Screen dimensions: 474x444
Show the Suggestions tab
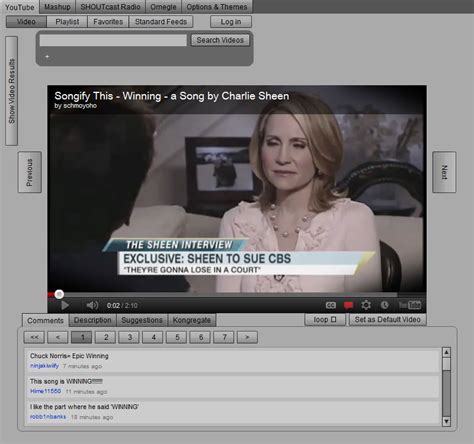coord(142,320)
